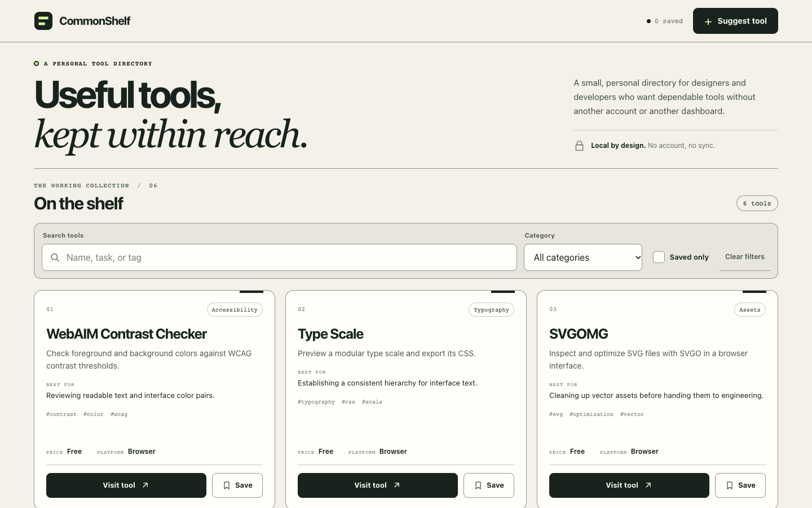Open the Suggest tool form

(x=735, y=21)
